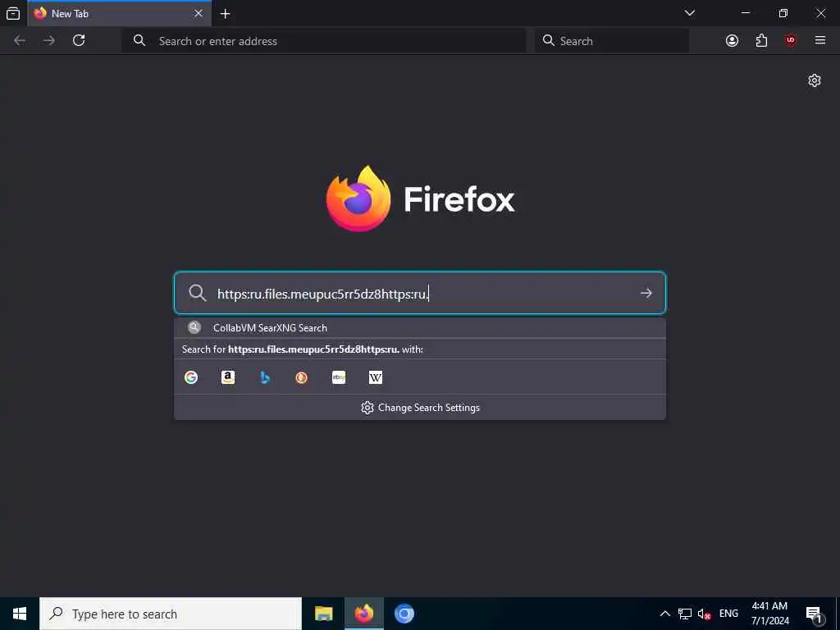Close the New Tab tab
Image resolution: width=840 pixels, height=630 pixels.
point(199,13)
